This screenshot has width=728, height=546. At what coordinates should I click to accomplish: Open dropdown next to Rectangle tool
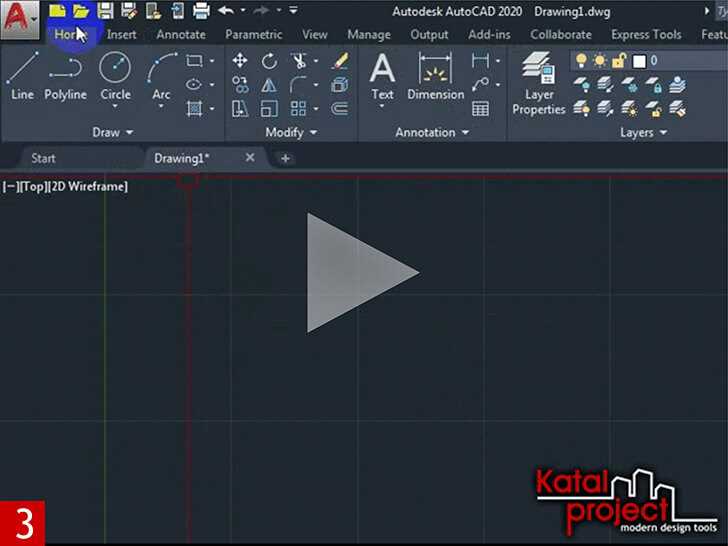coord(212,61)
